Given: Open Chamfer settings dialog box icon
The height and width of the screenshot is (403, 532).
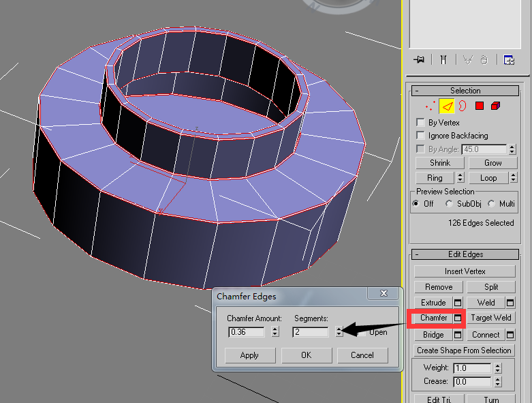Looking at the screenshot, I should coord(458,318).
